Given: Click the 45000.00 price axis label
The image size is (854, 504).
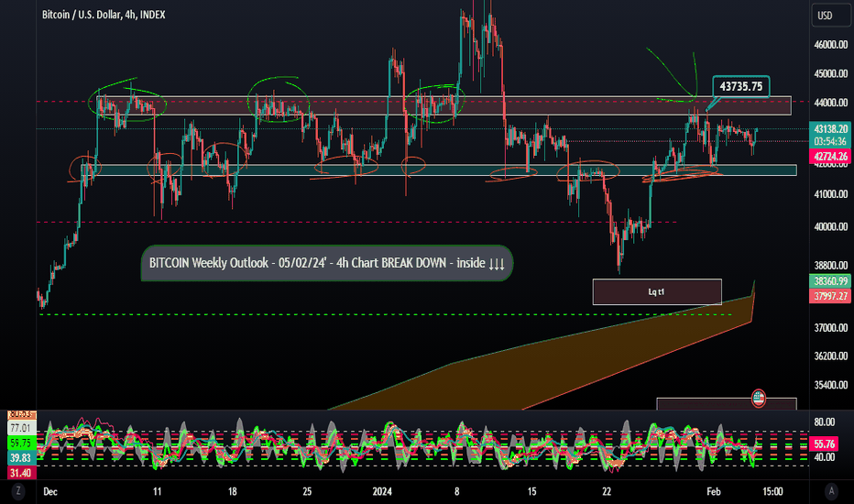Looking at the screenshot, I should click(830, 73).
